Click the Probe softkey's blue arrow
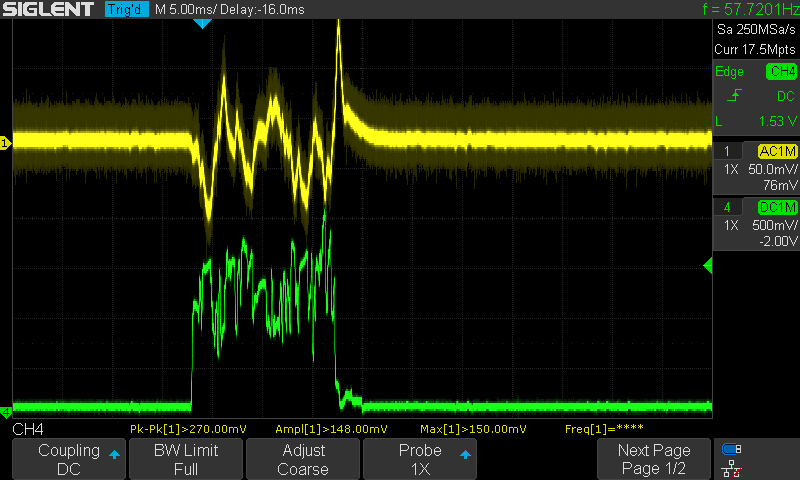The height and width of the screenshot is (480, 800). tap(465, 454)
